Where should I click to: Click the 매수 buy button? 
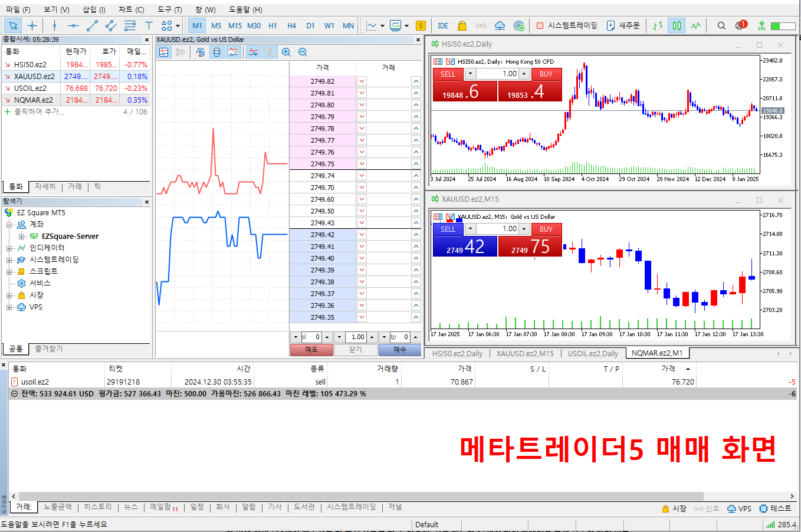click(400, 350)
